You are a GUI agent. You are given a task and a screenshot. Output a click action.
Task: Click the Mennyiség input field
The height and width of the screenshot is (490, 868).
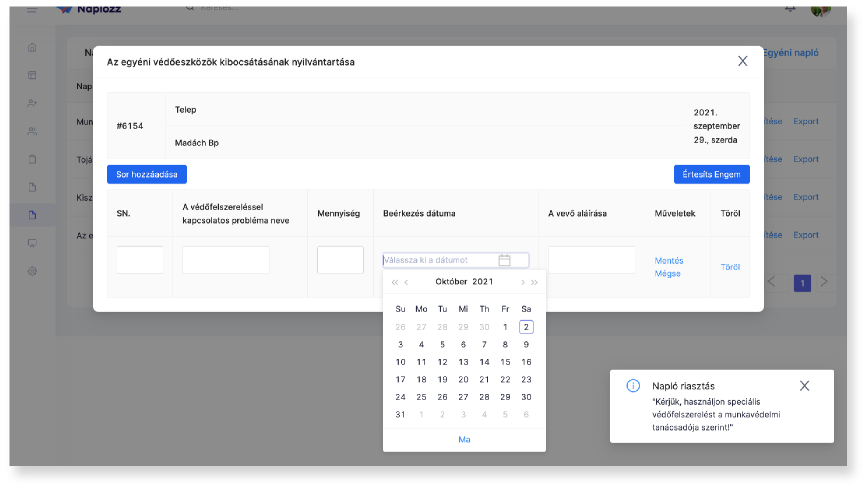pos(340,260)
